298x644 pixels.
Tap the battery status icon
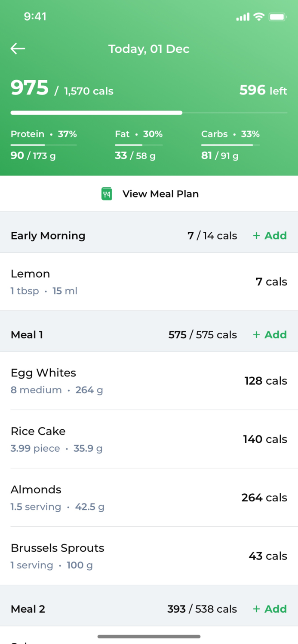277,17
